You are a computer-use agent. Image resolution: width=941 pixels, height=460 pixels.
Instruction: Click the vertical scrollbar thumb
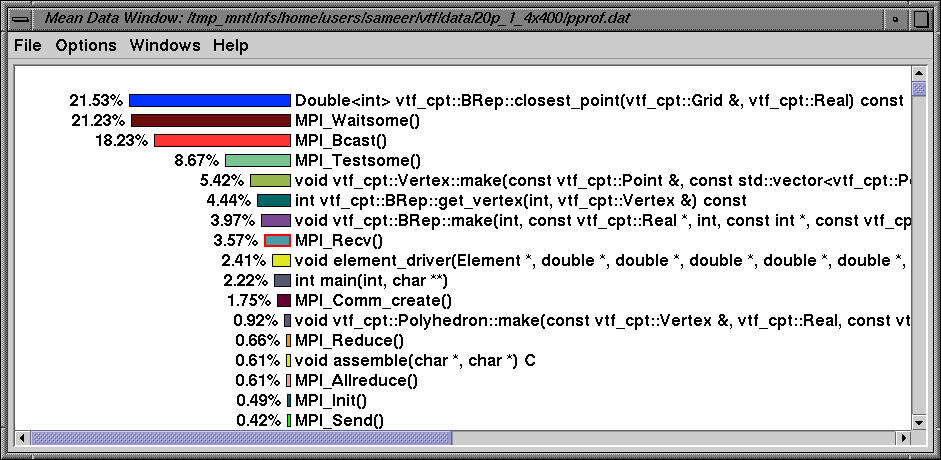pos(919,89)
